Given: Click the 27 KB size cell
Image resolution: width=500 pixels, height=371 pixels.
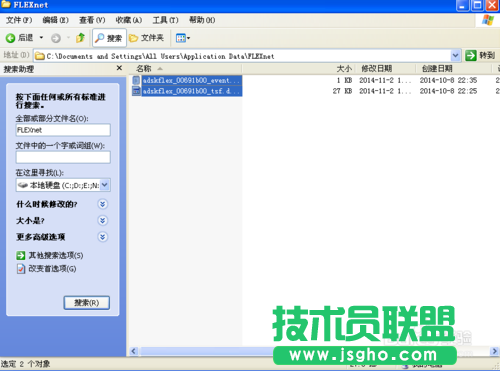Looking at the screenshot, I should [x=342, y=91].
